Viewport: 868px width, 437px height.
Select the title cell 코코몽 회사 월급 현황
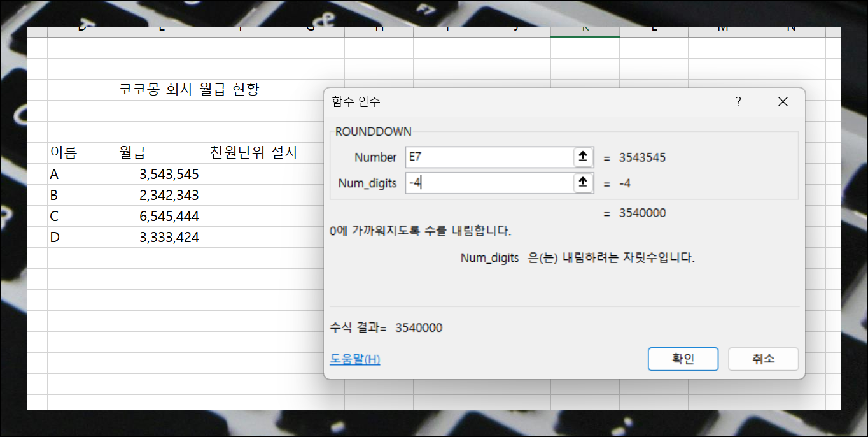(189, 90)
